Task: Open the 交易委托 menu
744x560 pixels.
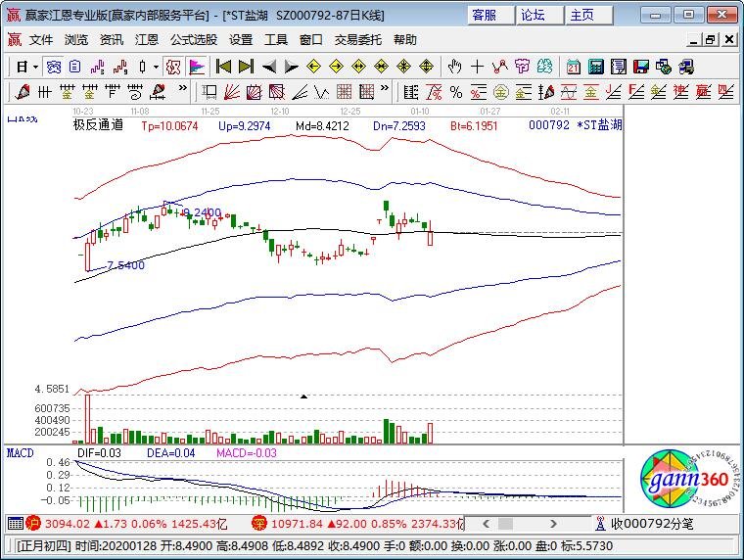Action: point(357,40)
